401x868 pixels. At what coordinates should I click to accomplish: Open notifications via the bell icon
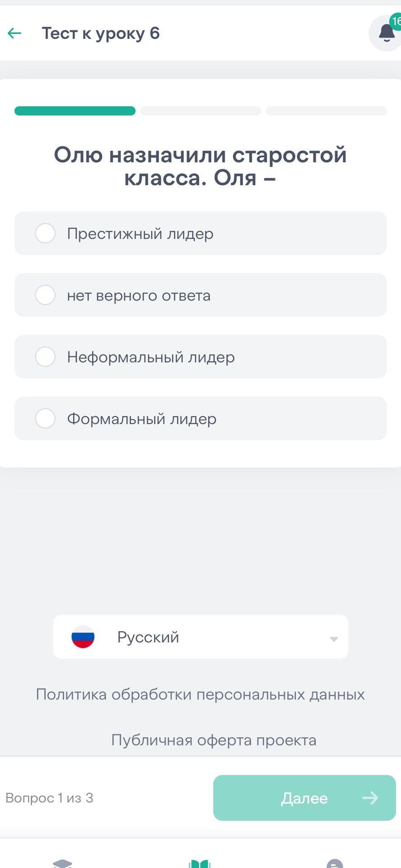pyautogui.click(x=387, y=33)
